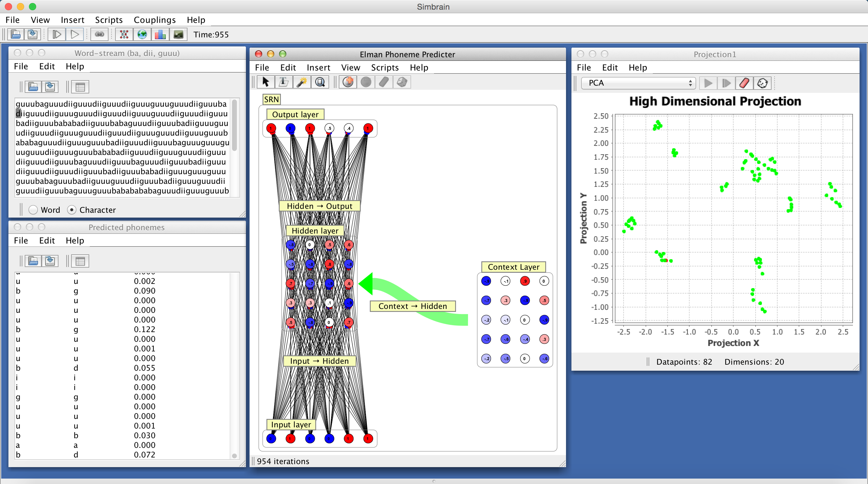Click the run (play) button in main toolbar
This screenshot has width=868, height=484.
[x=75, y=34]
